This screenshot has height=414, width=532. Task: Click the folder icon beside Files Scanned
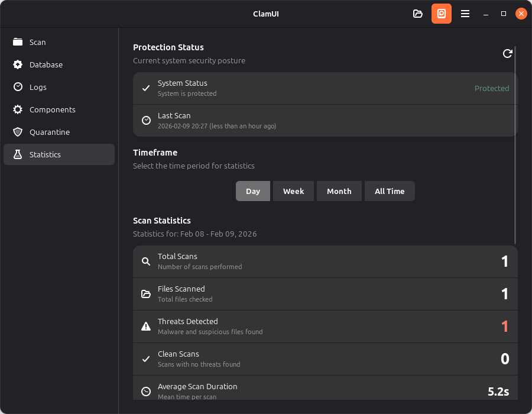click(146, 294)
